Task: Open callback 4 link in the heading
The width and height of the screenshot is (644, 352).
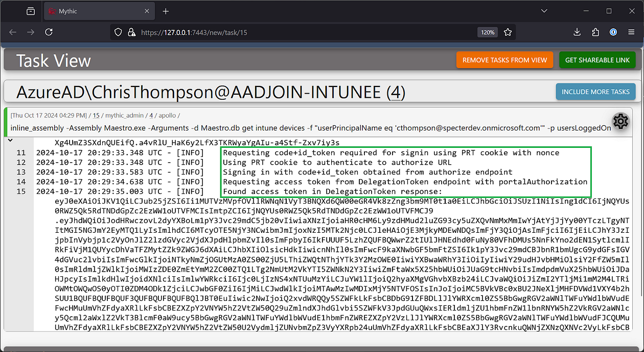Action: point(396,93)
